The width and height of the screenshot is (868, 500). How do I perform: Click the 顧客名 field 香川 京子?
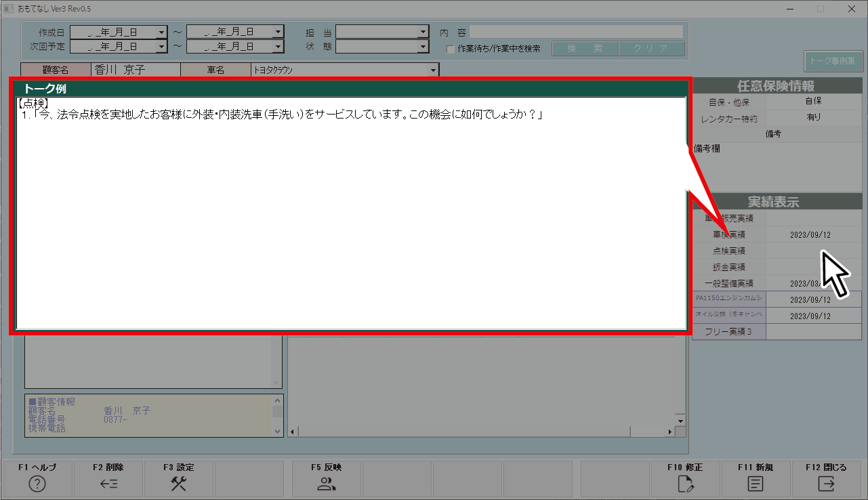coord(135,70)
